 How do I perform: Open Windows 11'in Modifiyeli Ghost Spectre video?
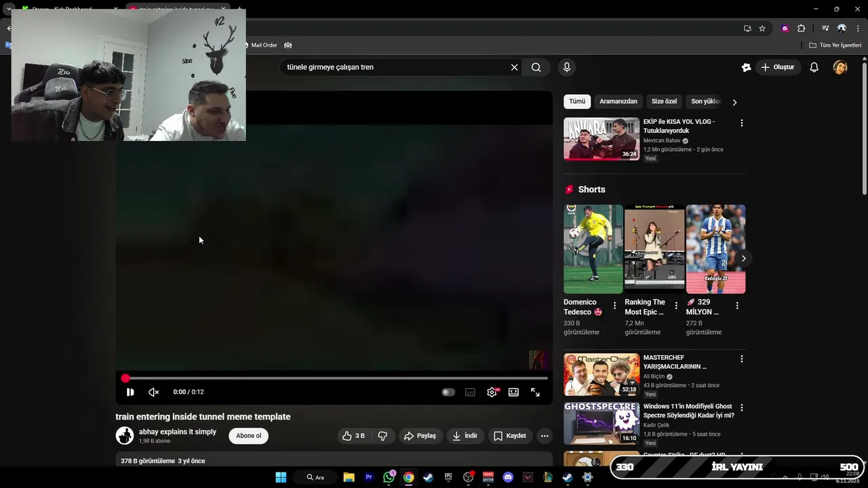point(688,411)
